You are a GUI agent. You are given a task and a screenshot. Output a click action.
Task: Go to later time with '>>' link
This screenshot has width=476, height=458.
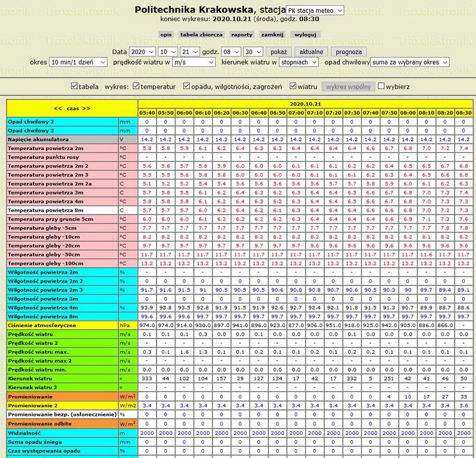click(86, 108)
